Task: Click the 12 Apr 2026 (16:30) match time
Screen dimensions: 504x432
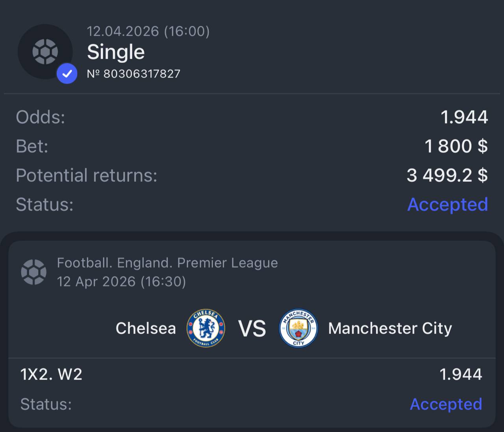Action: (121, 281)
